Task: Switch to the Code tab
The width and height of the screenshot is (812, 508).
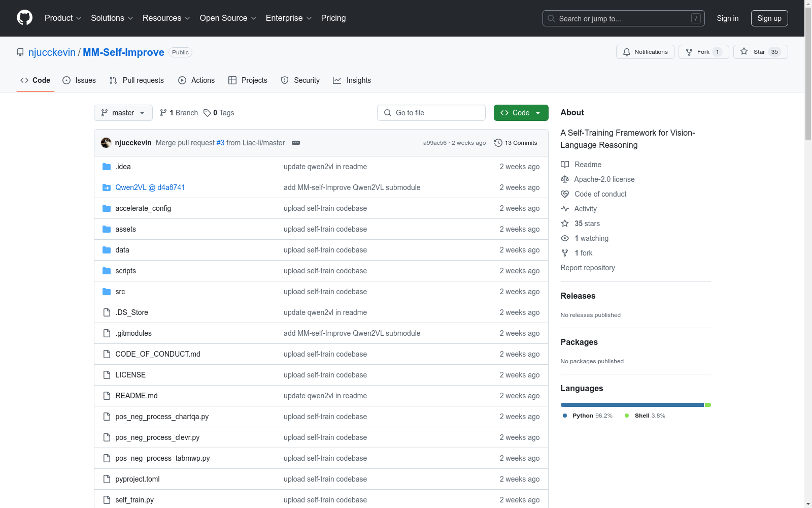Action: pyautogui.click(x=36, y=80)
